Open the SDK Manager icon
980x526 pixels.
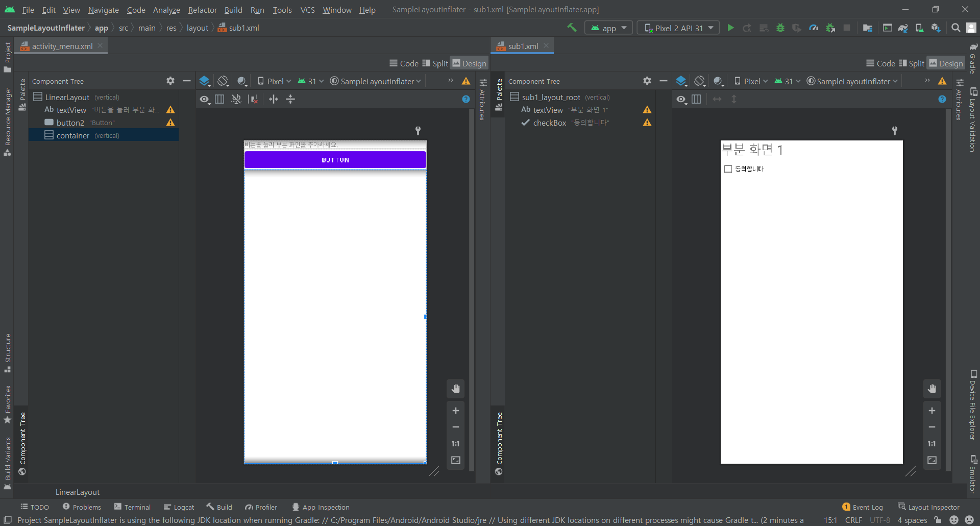[936, 28]
